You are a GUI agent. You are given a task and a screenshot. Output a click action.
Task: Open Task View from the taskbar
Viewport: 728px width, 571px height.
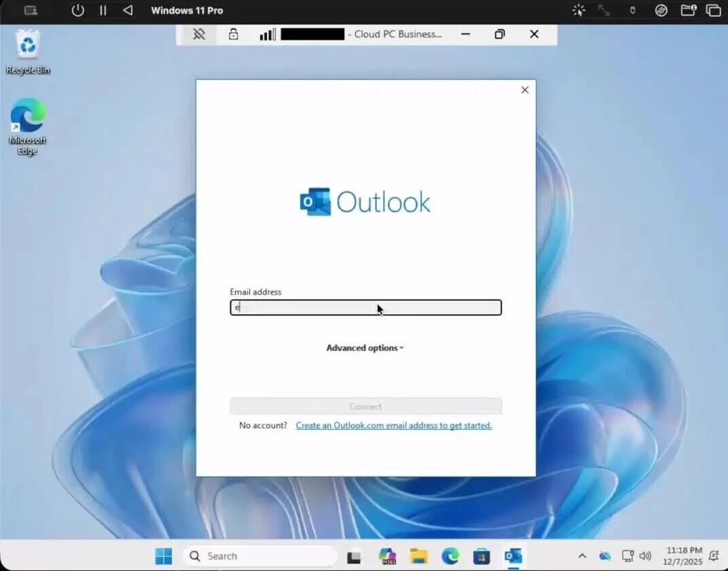coord(354,556)
